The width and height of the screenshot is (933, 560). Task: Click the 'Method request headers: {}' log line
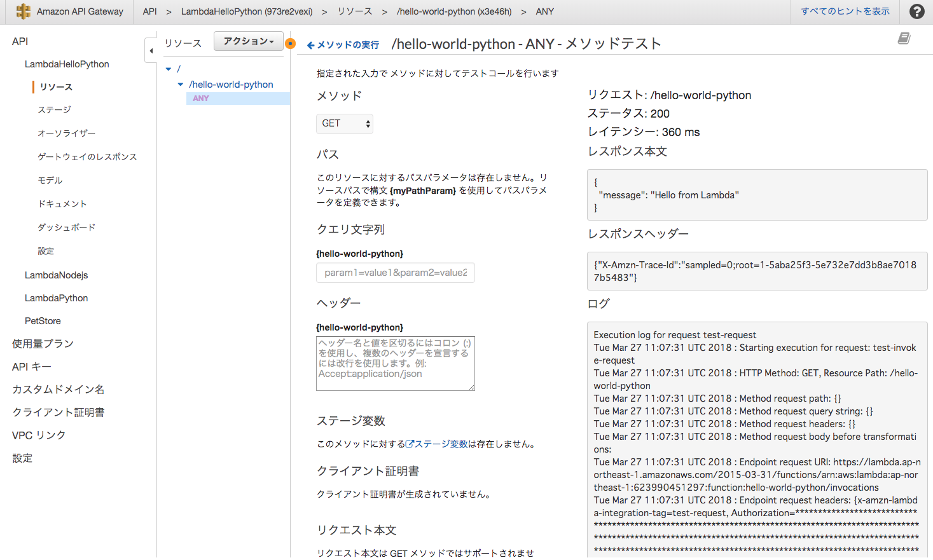[724, 424]
